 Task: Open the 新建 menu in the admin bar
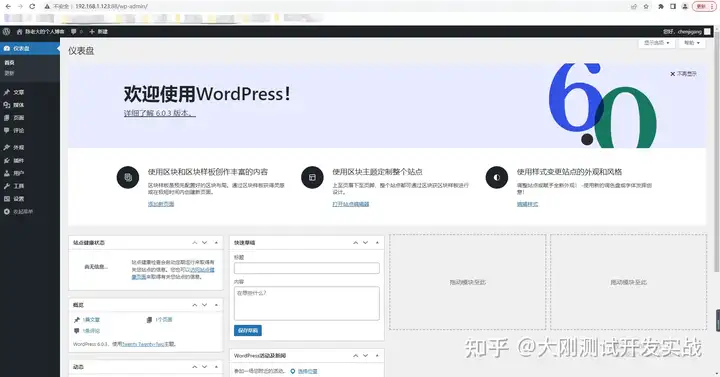98,32
